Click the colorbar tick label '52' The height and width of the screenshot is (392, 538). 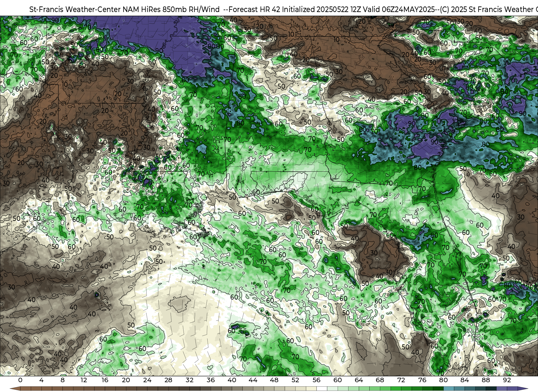[295, 380]
